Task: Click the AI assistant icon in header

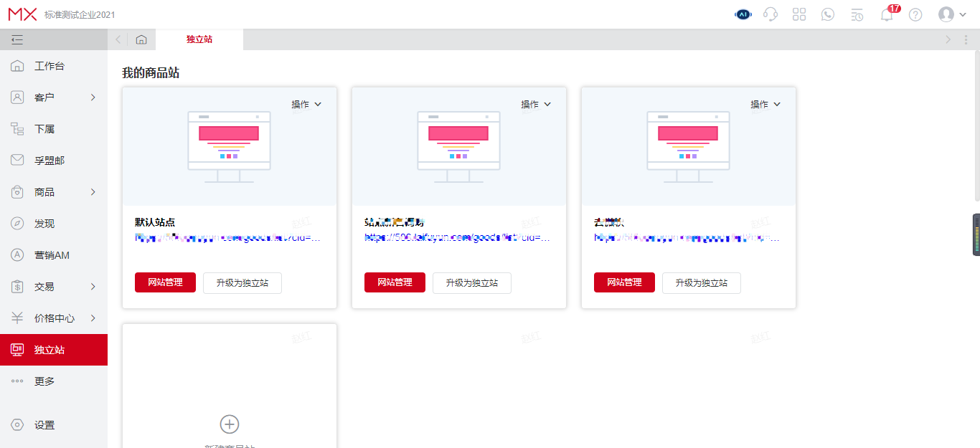Action: pyautogui.click(x=743, y=14)
